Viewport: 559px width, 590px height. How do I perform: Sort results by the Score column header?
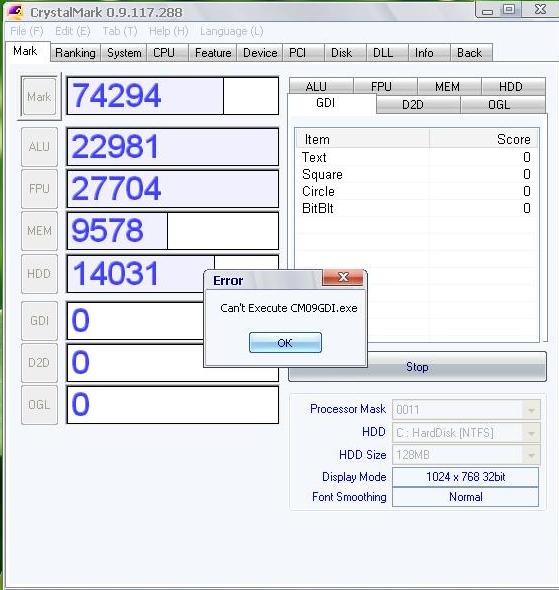point(483,139)
